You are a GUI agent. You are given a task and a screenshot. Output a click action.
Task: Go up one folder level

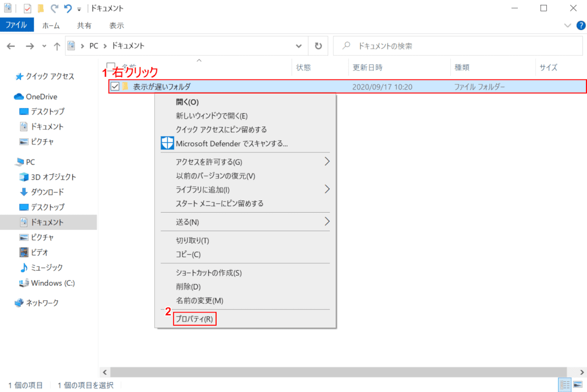click(57, 46)
